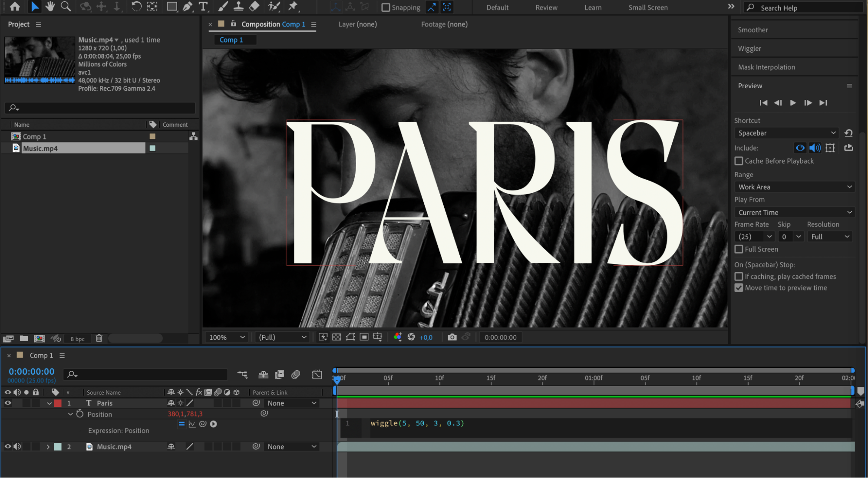868x478 pixels.
Task: Switch to the Review workspace
Action: pos(546,7)
